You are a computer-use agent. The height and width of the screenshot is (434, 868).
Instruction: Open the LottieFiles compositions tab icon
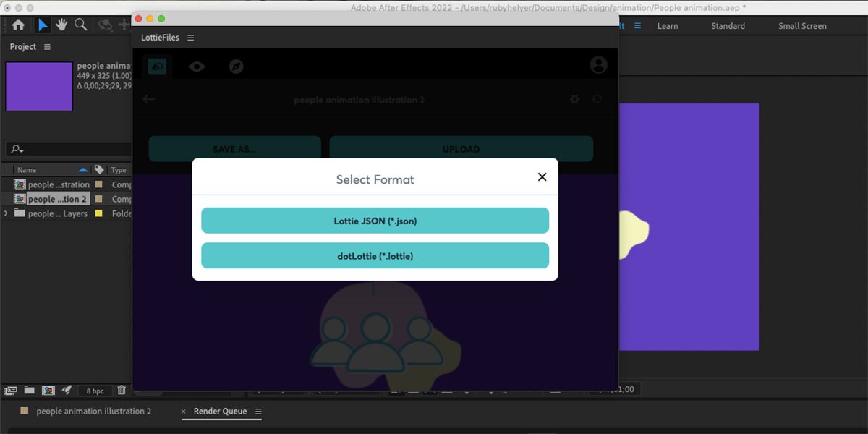coord(157,66)
